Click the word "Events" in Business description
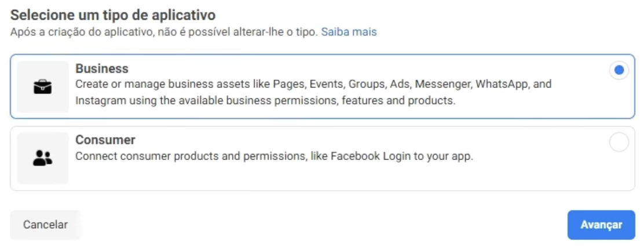The height and width of the screenshot is (249, 644). point(326,85)
